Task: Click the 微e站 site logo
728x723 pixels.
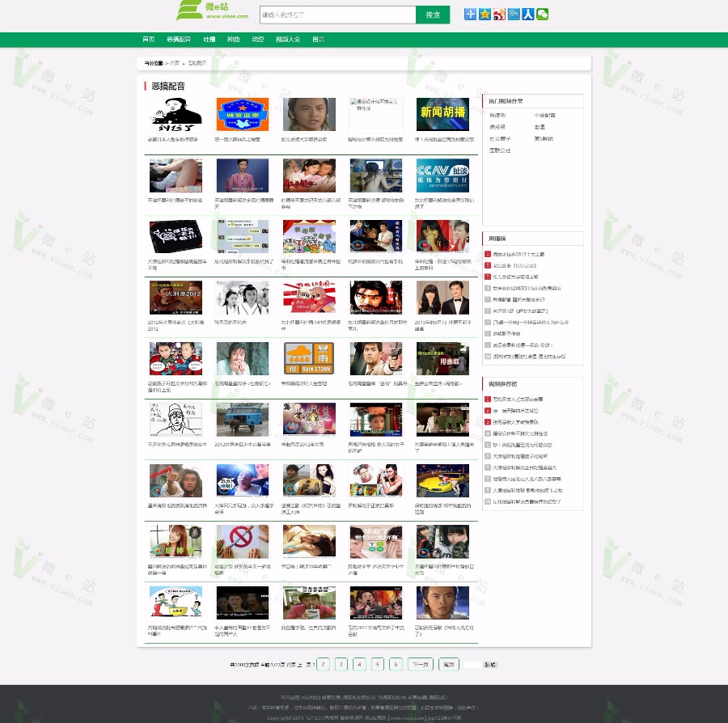Action: pyautogui.click(x=213, y=11)
